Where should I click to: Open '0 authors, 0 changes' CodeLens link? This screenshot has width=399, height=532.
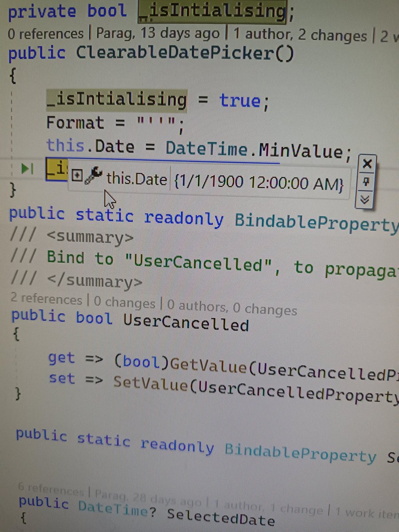pyautogui.click(x=232, y=308)
